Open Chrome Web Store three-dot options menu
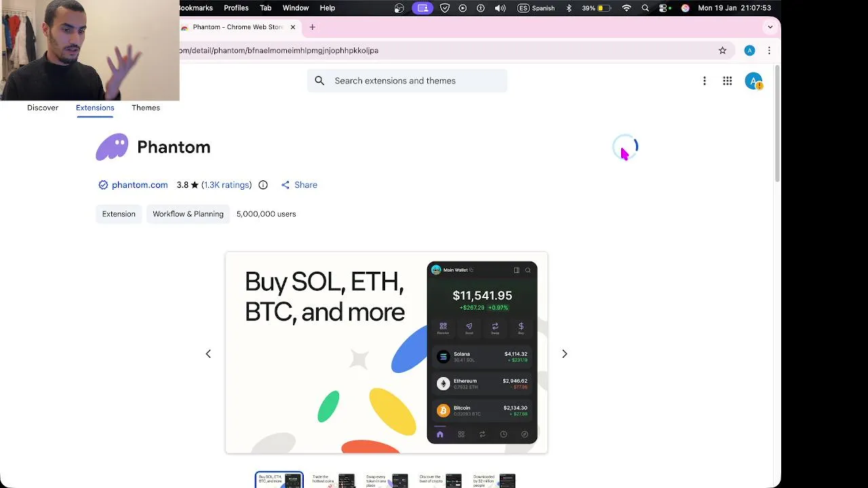This screenshot has width=868, height=488. click(705, 81)
